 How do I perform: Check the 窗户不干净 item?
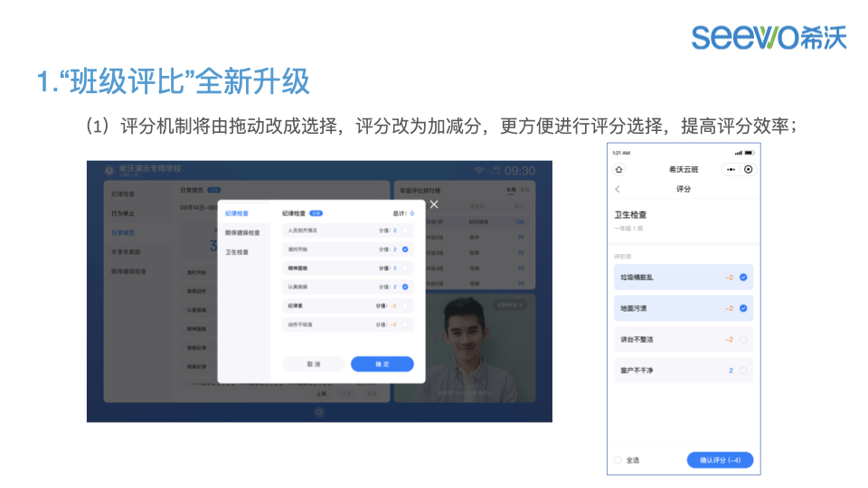pos(743,370)
